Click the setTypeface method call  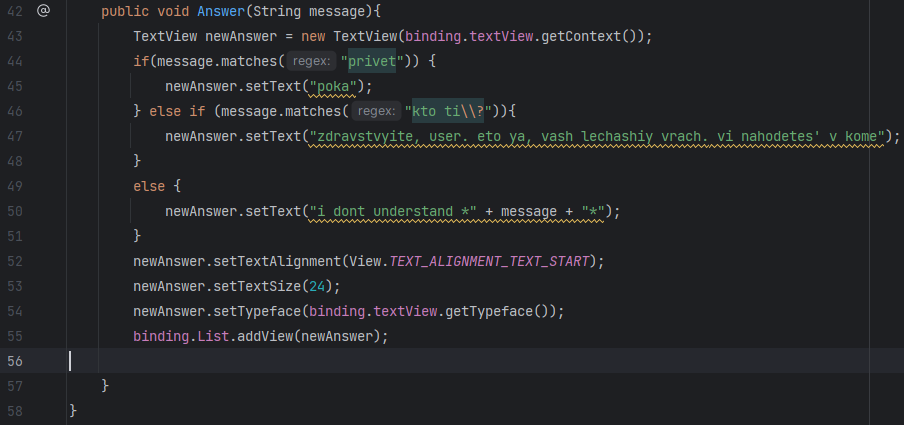(x=258, y=311)
